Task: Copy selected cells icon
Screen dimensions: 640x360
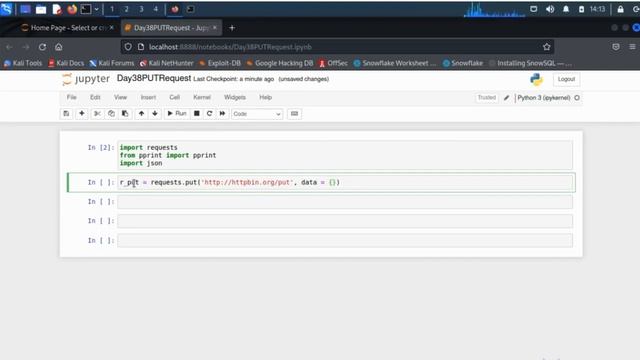Action: coord(111,113)
